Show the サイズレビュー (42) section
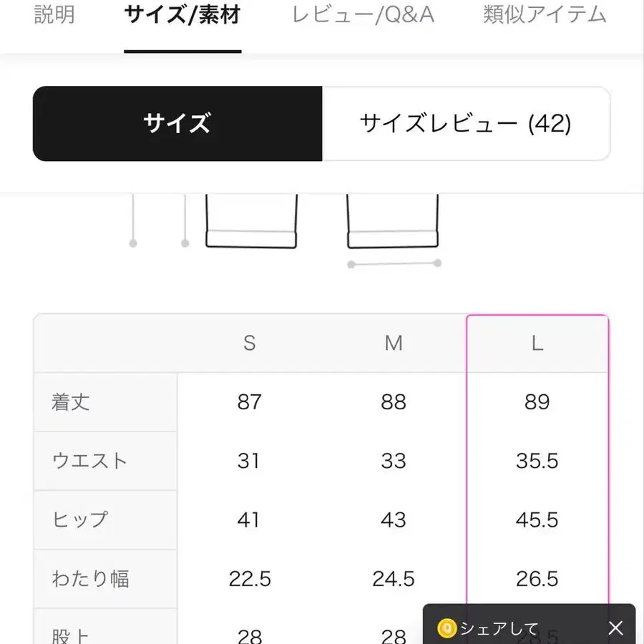Image resolution: width=644 pixels, height=644 pixels. (x=466, y=123)
